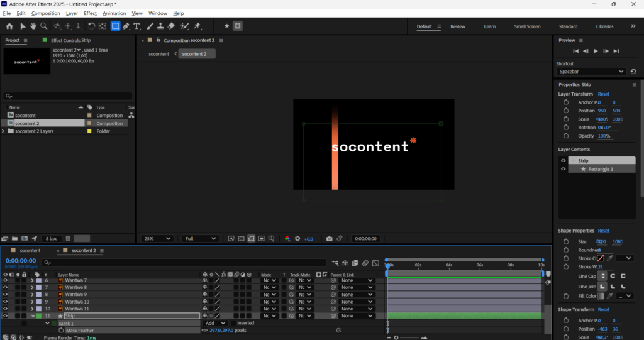Switch to the Libraries workspace

(x=604, y=26)
